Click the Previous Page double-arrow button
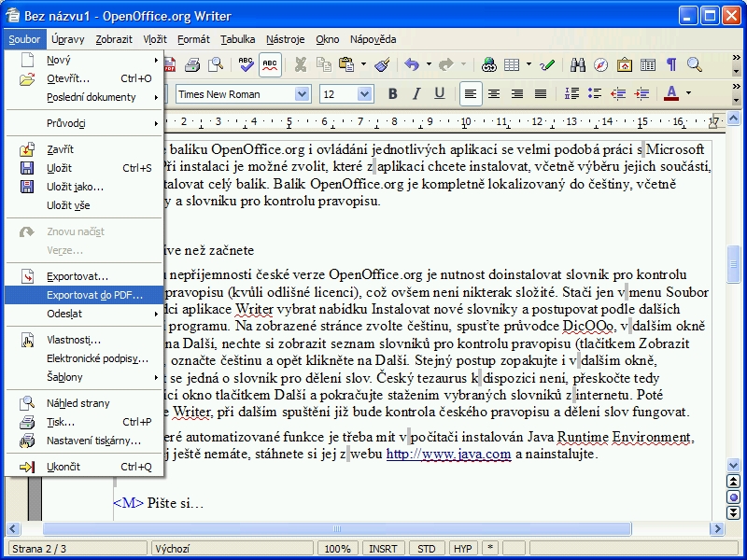747x560 pixels. 734,482
